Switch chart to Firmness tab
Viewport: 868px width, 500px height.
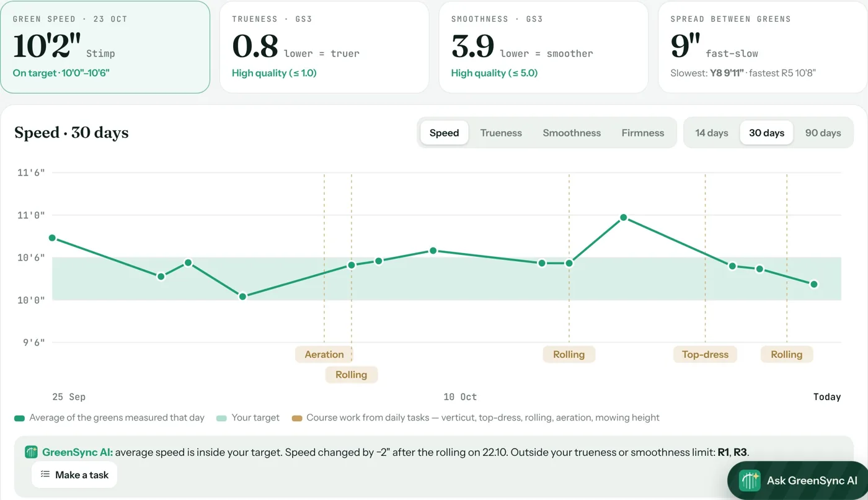pos(643,133)
